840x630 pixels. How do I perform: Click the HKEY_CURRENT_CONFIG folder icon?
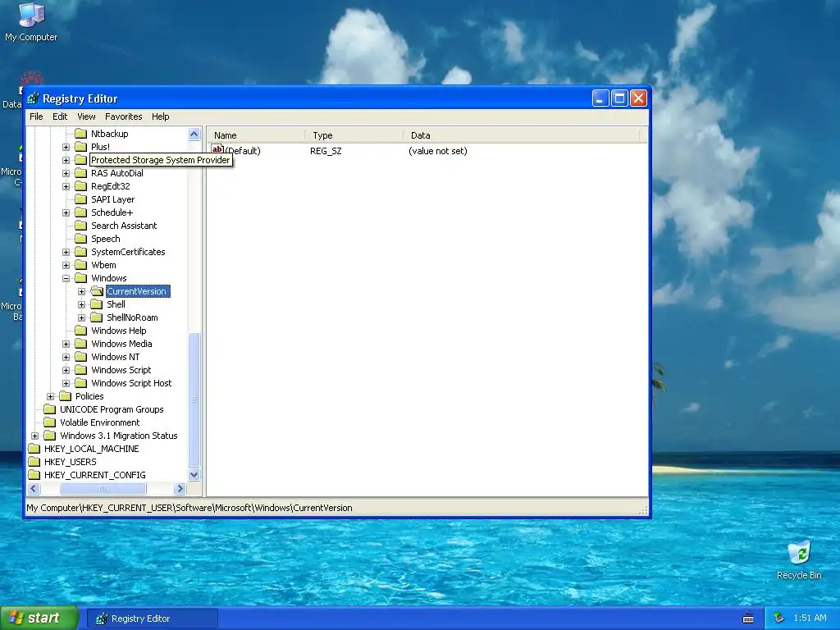34,475
